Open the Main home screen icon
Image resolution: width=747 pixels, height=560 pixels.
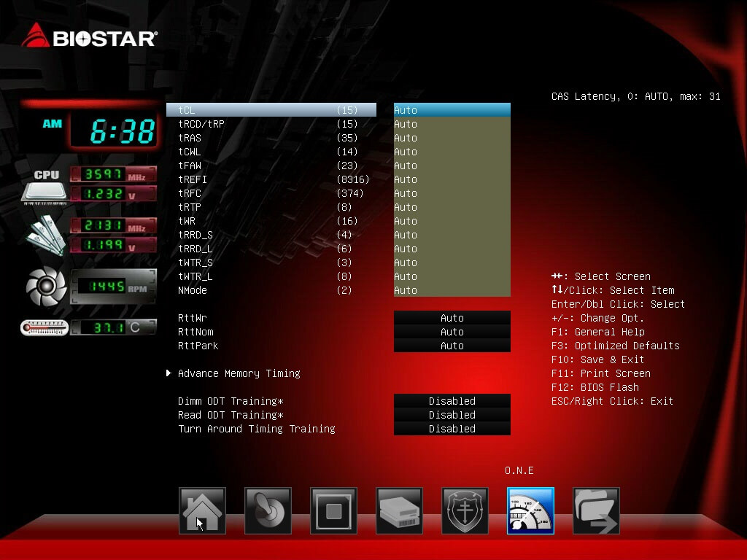[x=202, y=511]
